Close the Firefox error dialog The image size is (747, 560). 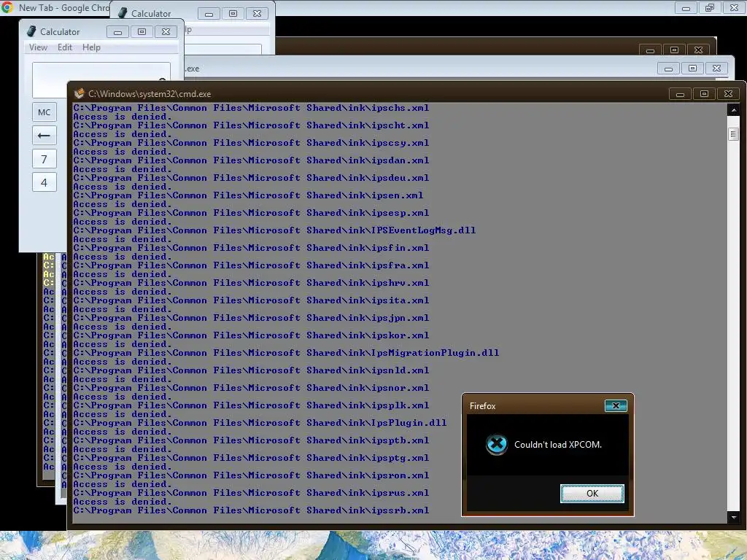coord(616,405)
